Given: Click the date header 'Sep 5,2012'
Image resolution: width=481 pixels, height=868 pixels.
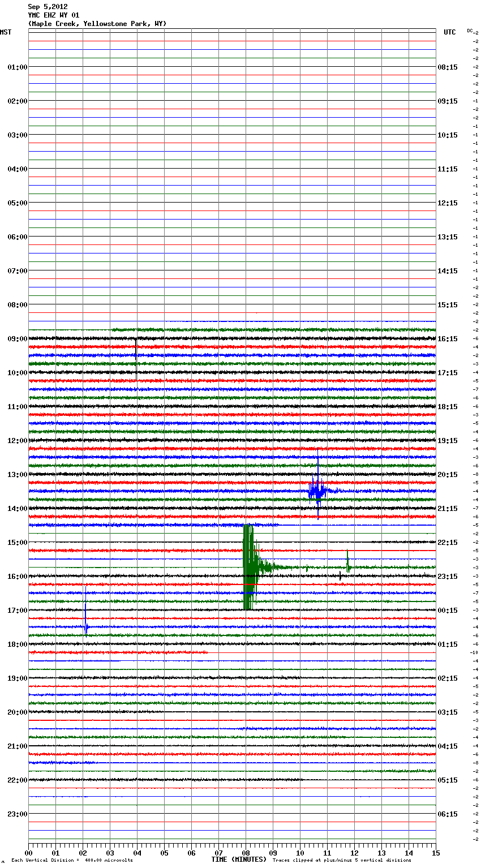Looking at the screenshot, I should (x=48, y=7).
